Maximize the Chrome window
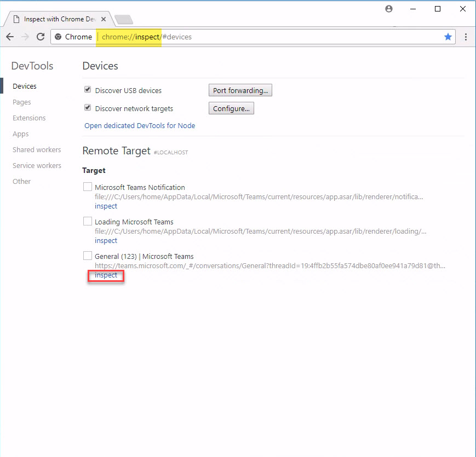Viewport: 476px width, 457px height. [x=438, y=9]
